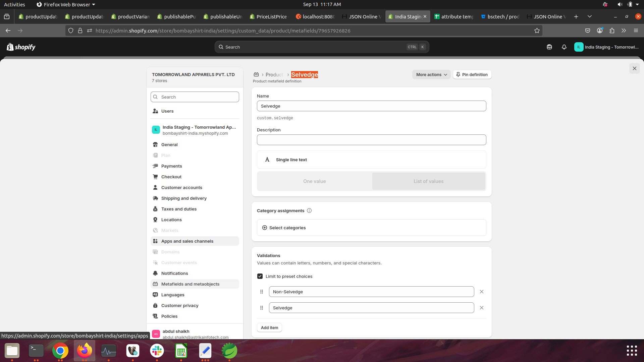
Task: Click the Pin definition button
Action: point(472,75)
